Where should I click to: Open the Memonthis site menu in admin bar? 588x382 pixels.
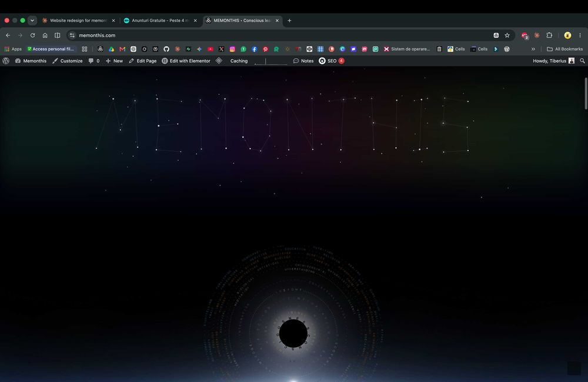(x=31, y=61)
